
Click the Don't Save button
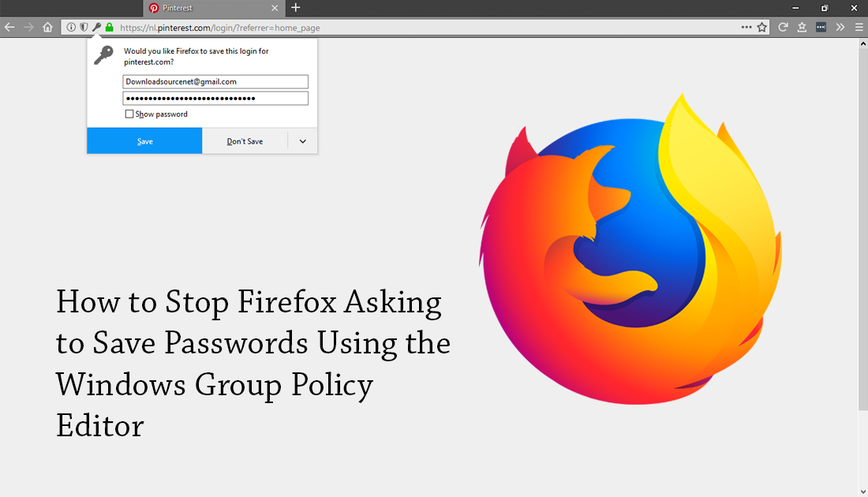pyautogui.click(x=245, y=141)
